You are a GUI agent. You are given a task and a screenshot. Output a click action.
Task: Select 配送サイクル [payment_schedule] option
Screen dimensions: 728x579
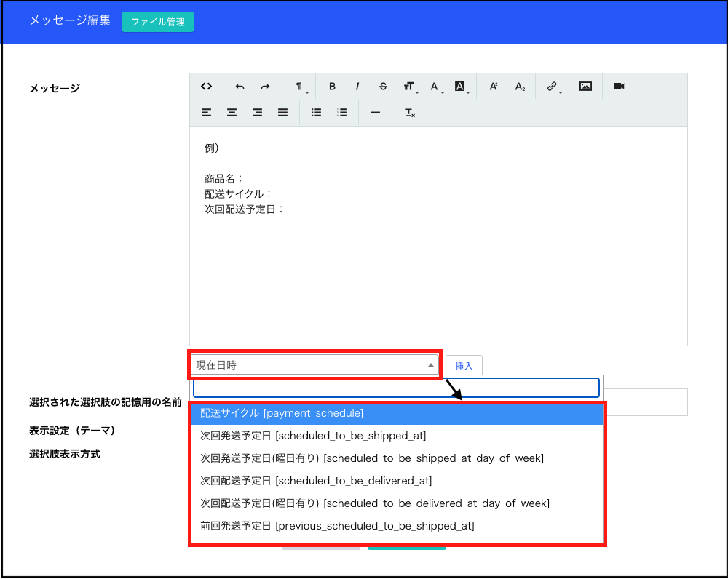(397, 413)
